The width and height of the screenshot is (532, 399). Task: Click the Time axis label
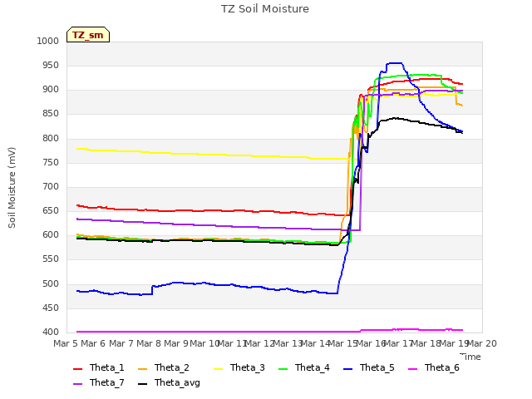(x=470, y=357)
